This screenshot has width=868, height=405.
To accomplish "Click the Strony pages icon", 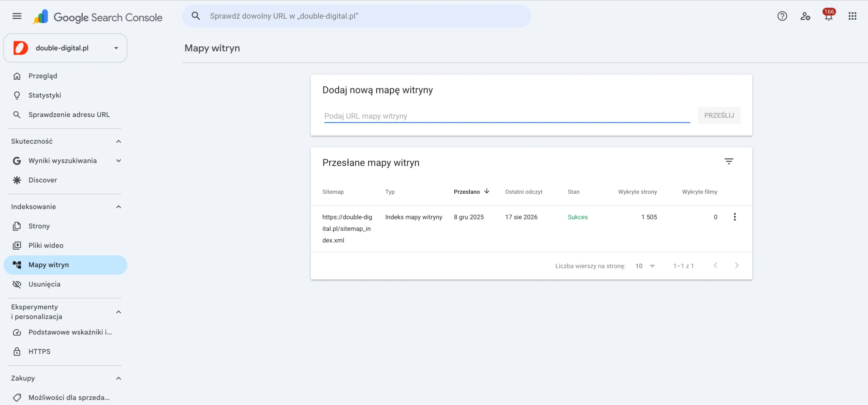I will [17, 226].
